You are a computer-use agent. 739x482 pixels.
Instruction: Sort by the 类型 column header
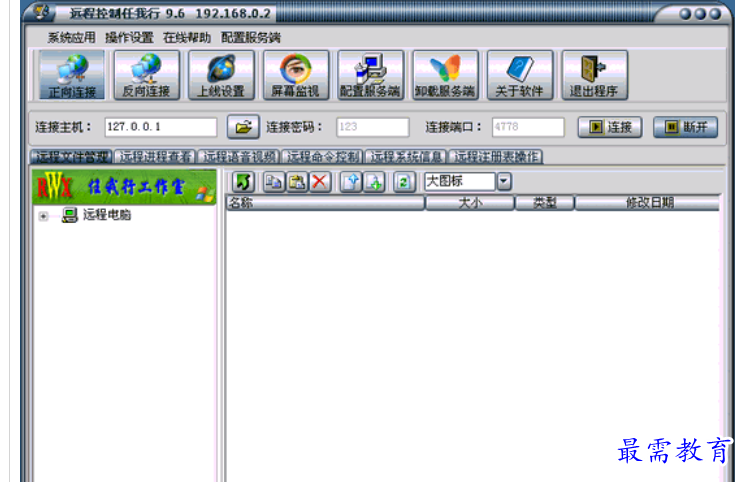545,203
